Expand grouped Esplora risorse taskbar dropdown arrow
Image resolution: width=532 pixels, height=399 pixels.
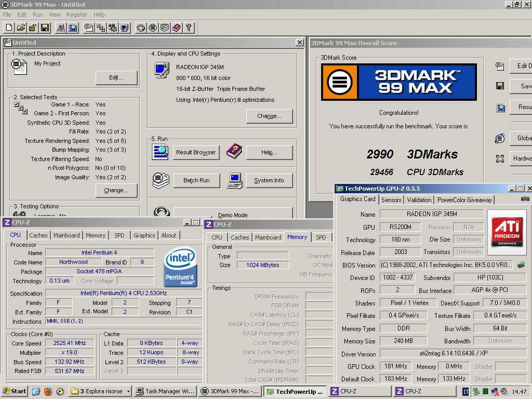pyautogui.click(x=128, y=392)
